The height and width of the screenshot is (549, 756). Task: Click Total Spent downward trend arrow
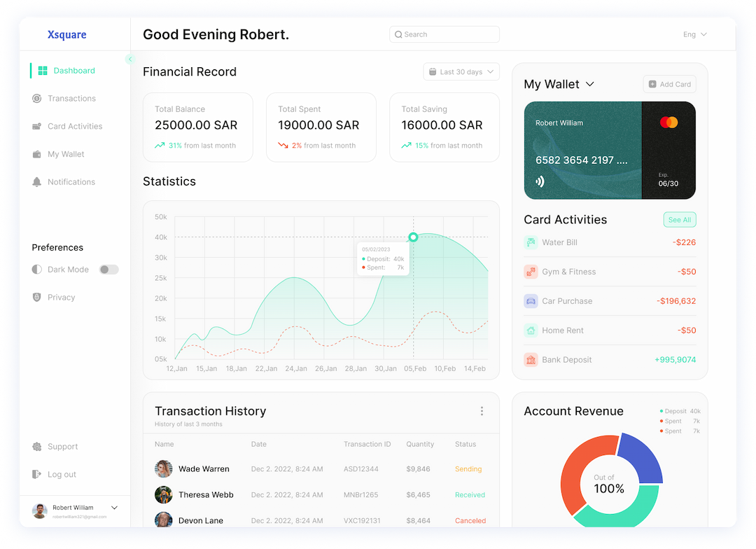click(x=283, y=145)
